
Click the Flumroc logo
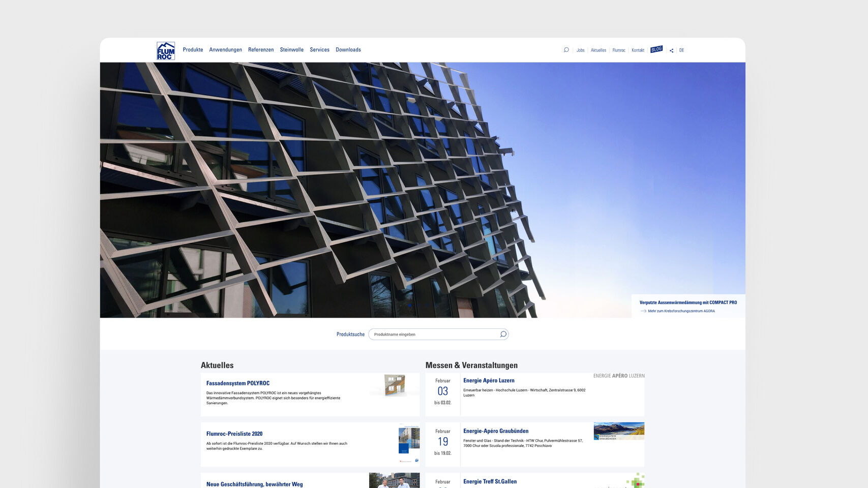pos(166,51)
